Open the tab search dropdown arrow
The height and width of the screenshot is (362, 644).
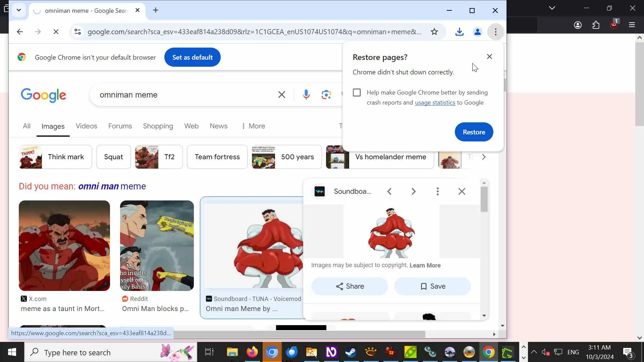(x=19, y=10)
